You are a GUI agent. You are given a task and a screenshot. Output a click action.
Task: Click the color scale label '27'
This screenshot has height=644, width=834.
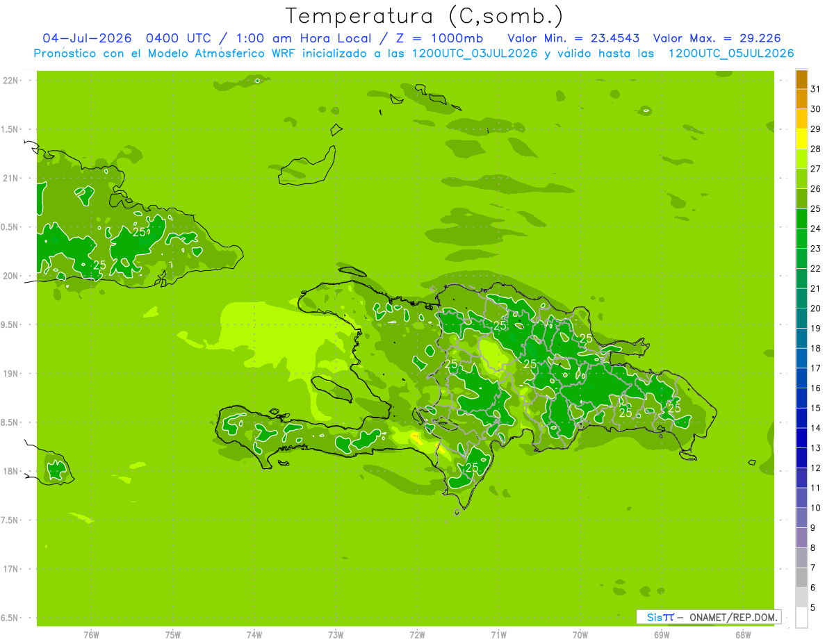815,168
